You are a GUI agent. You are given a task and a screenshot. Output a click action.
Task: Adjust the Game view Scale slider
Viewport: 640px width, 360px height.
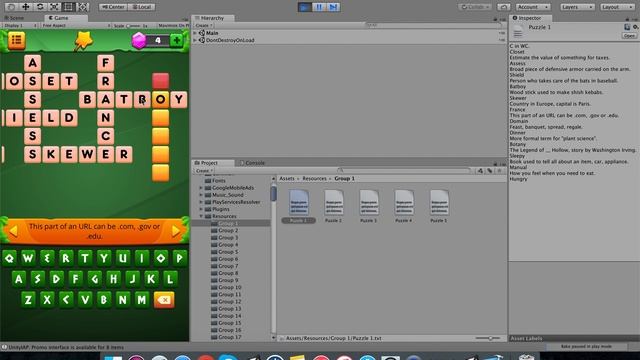pyautogui.click(x=133, y=25)
